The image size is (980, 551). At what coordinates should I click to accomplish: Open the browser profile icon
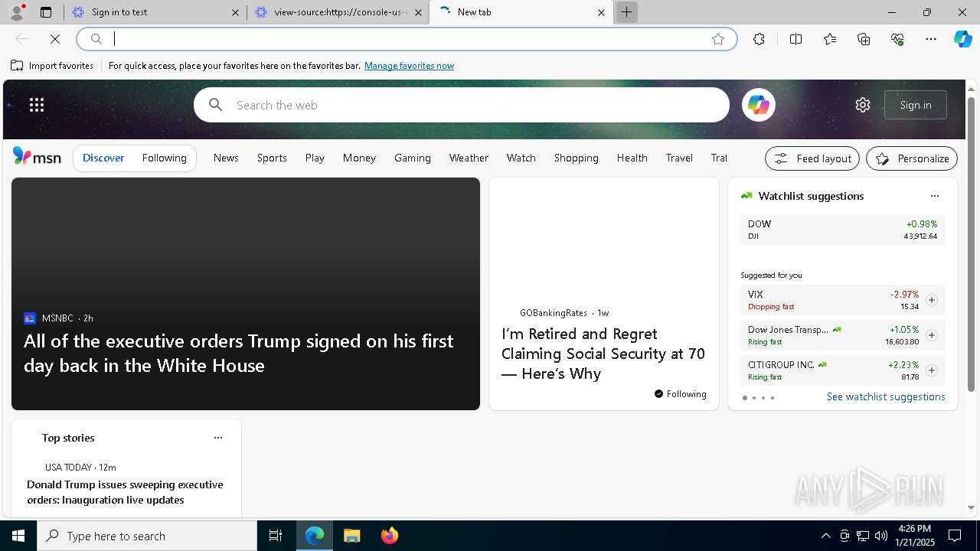point(16,12)
